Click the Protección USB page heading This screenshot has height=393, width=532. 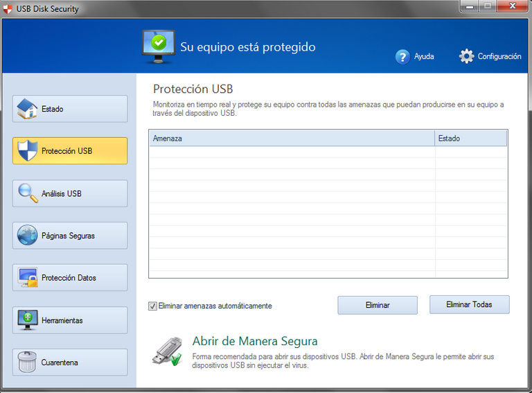[x=193, y=89]
